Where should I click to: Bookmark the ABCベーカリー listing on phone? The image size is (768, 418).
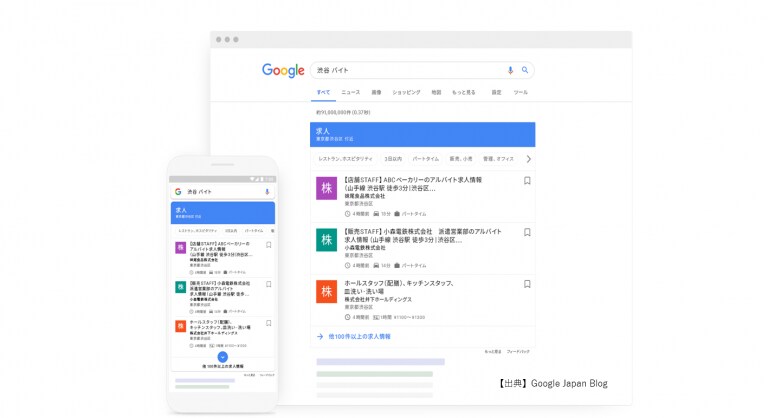268,245
